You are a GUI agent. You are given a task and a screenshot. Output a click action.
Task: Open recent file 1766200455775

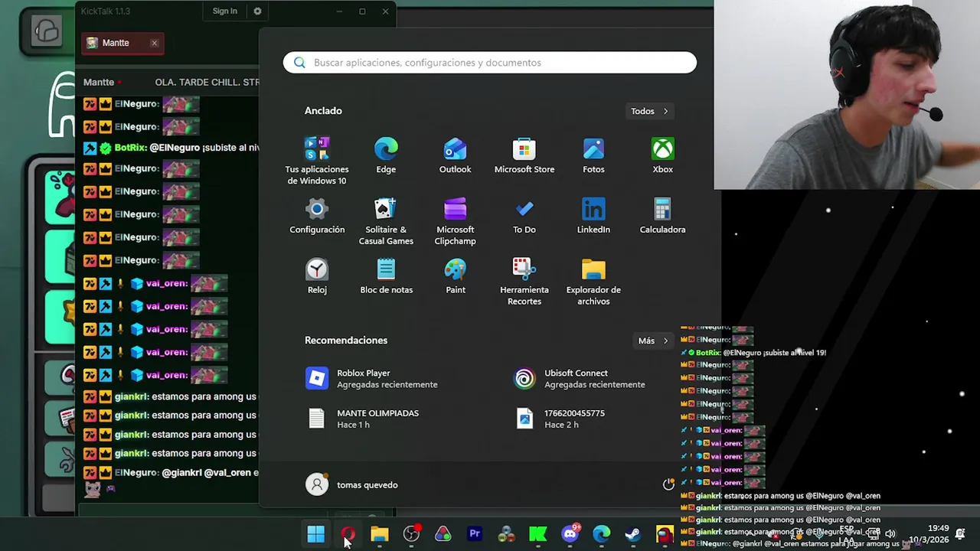tap(561, 419)
